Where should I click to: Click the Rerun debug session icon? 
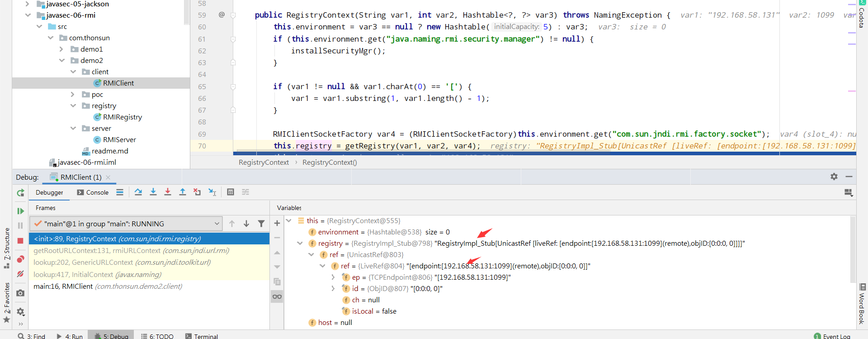(20, 193)
